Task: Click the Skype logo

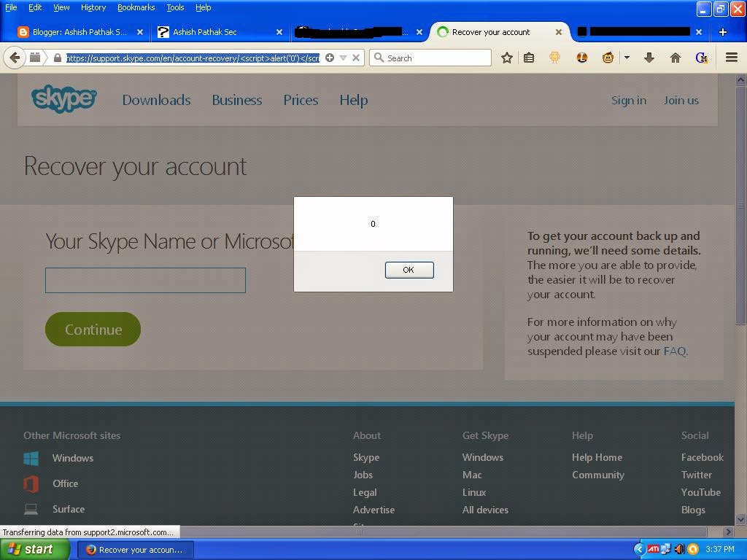Action: point(64,99)
